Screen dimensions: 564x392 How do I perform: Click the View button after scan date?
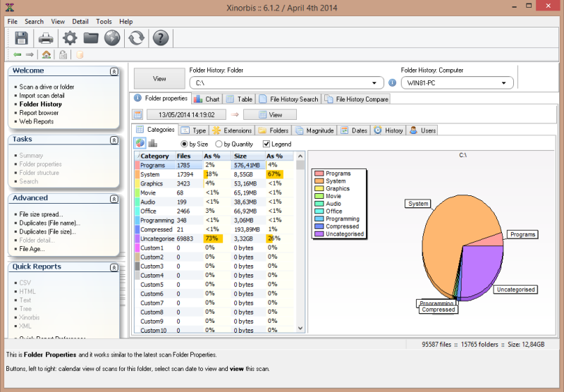(270, 115)
